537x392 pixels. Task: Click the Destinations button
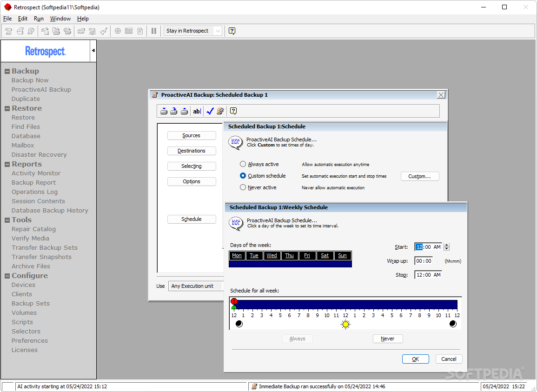tap(192, 151)
